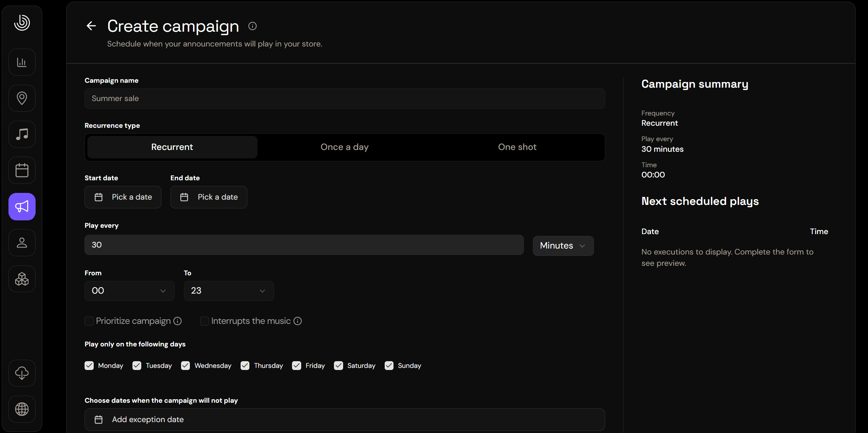Click the spiral app logo in the sidebar
The width and height of the screenshot is (868, 433).
(x=22, y=23)
